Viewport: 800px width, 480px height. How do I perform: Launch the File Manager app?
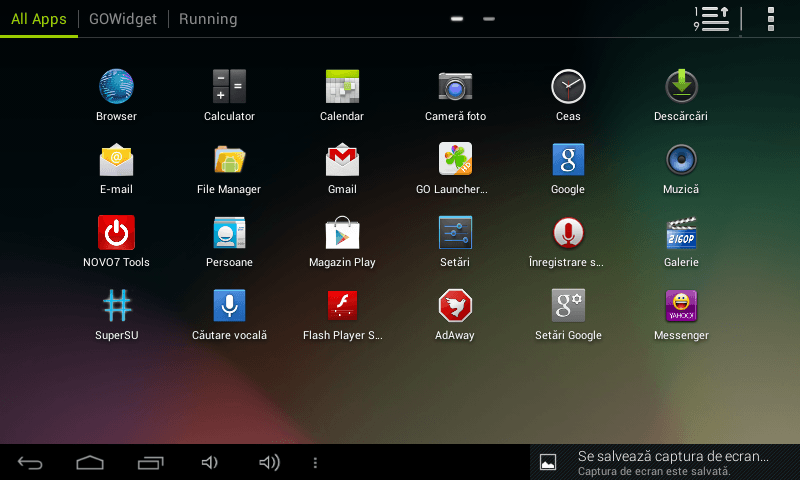pyautogui.click(x=229, y=160)
